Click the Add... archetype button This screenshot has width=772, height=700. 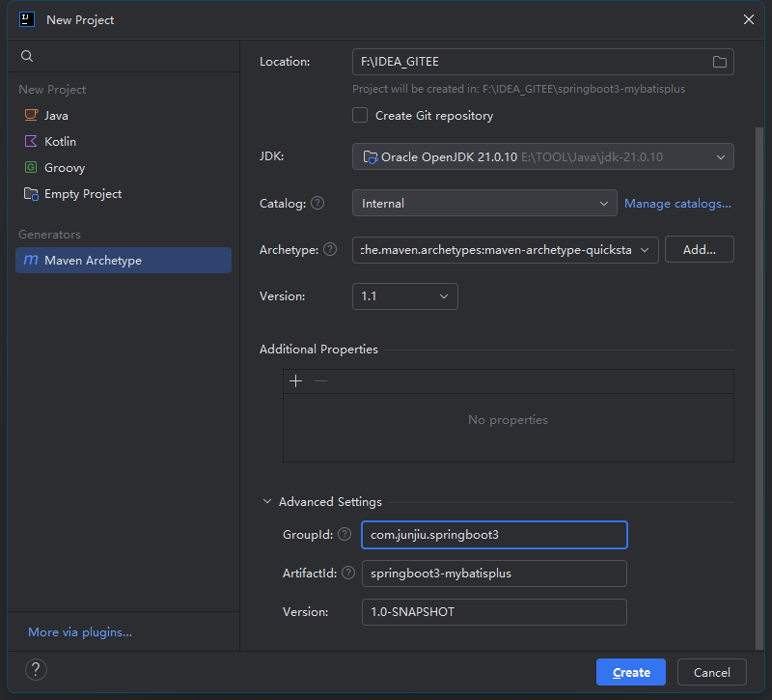point(699,250)
